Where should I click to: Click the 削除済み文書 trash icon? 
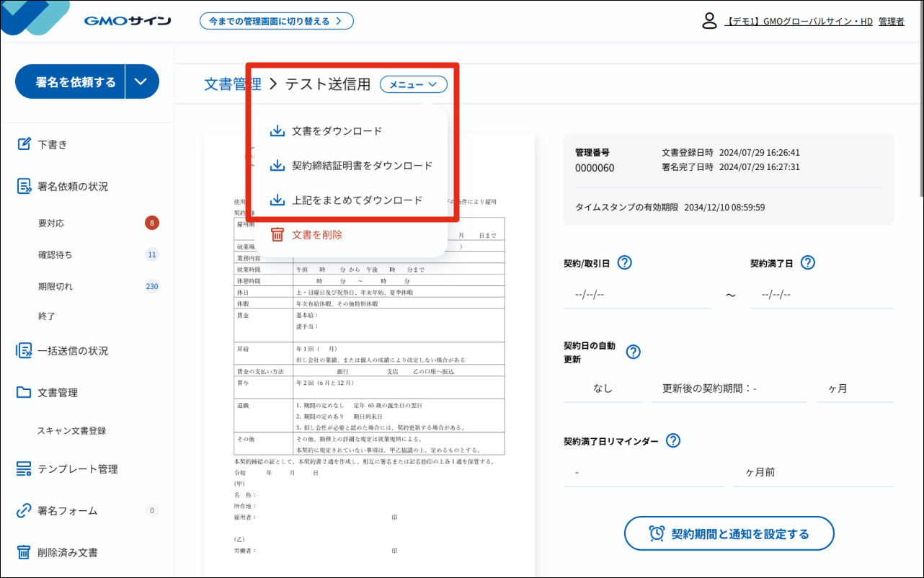click(24, 553)
